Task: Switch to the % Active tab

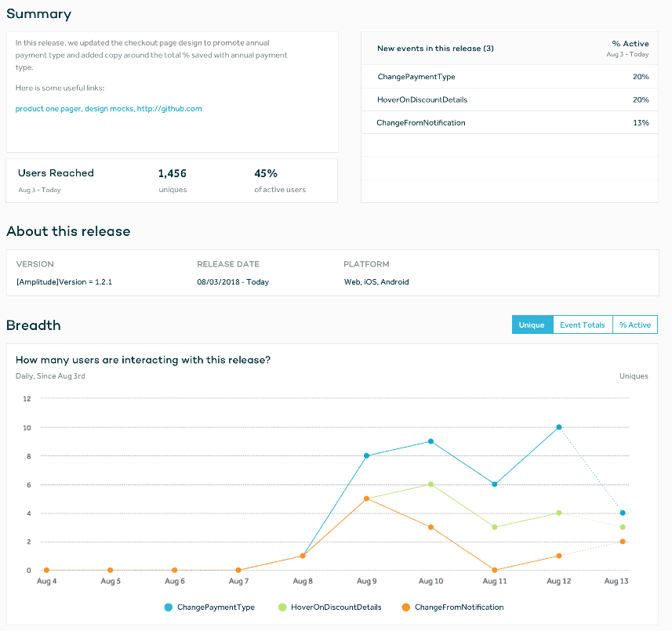Action: (635, 325)
